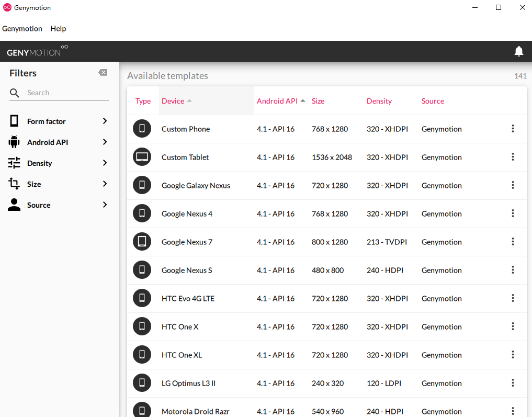Click the 213 - TVDPI density cell
The image size is (532, 417).
click(x=387, y=242)
